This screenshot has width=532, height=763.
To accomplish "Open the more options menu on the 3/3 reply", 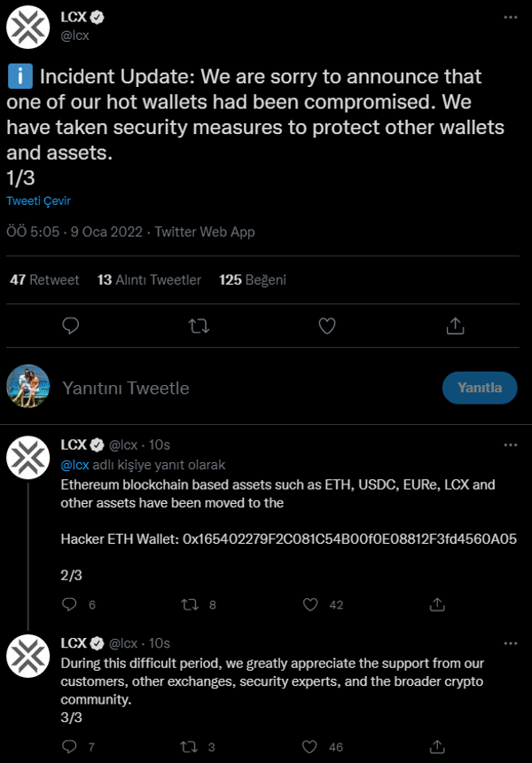I will (x=510, y=643).
